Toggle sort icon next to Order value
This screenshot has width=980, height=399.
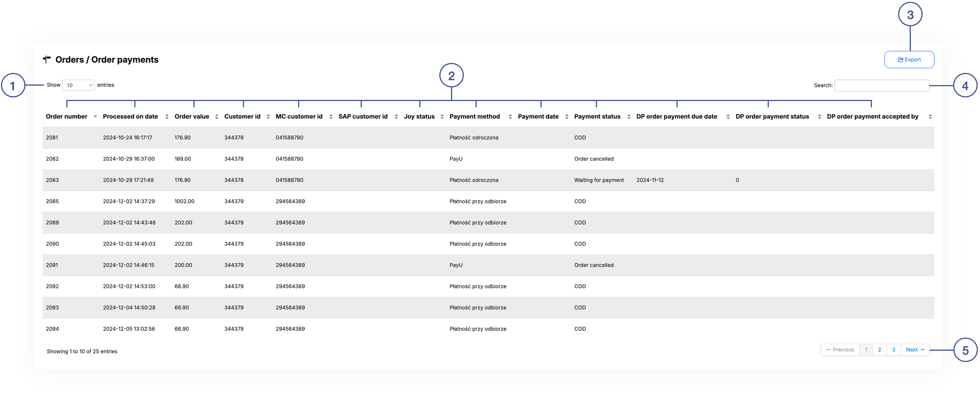coord(216,117)
